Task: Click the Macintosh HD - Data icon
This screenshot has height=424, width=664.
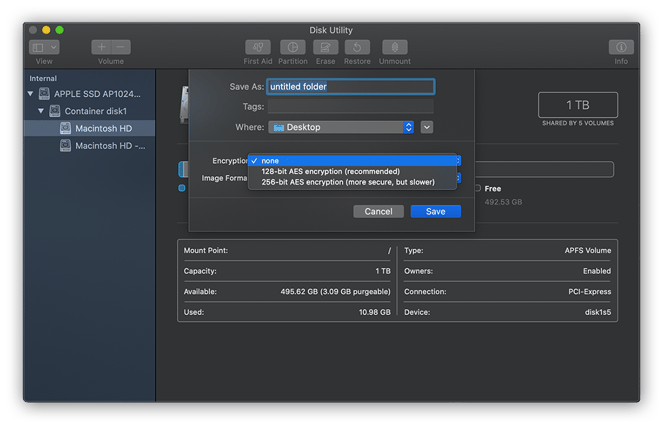Action: click(65, 146)
